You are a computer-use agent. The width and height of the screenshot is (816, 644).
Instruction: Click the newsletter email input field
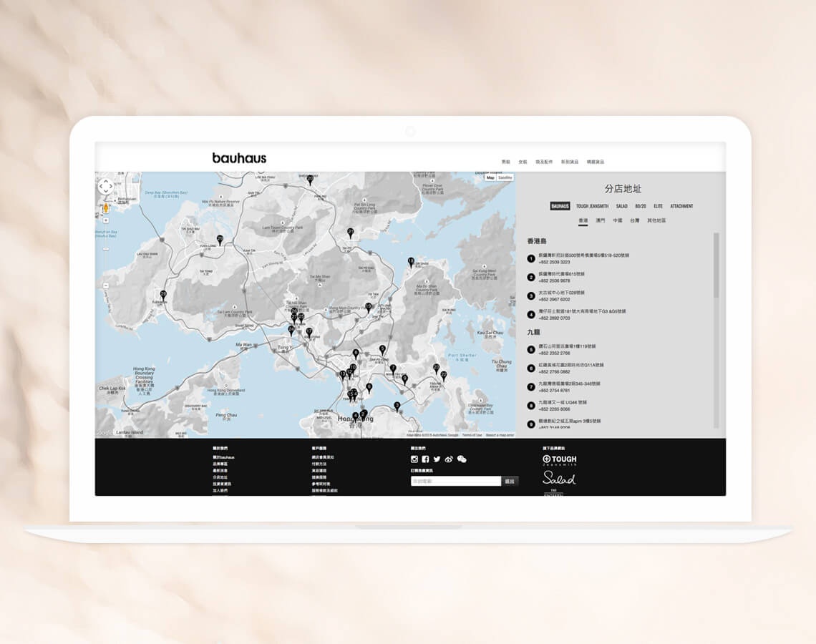455,480
